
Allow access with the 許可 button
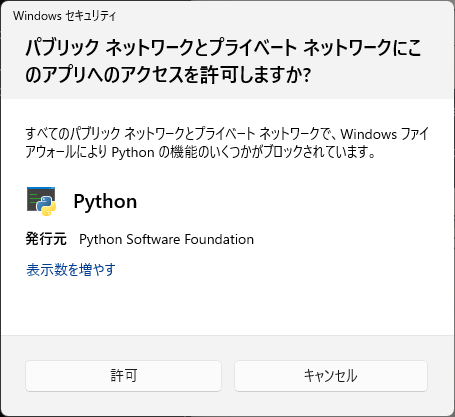tap(123, 376)
